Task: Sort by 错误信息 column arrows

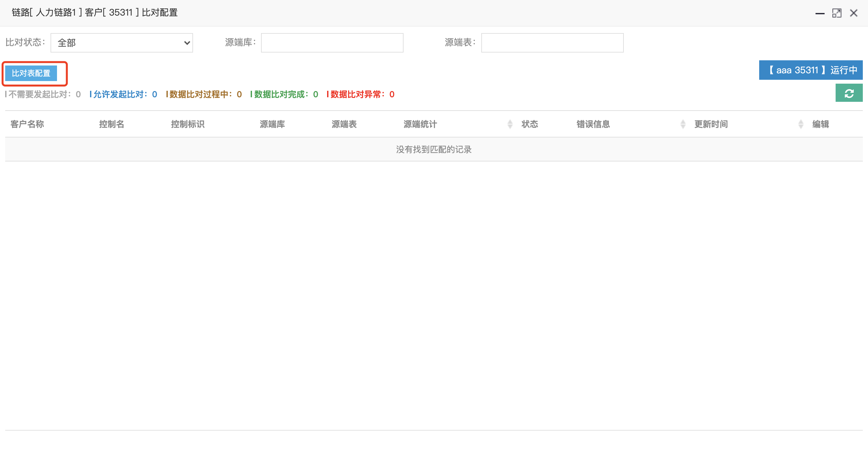Action: pos(683,124)
